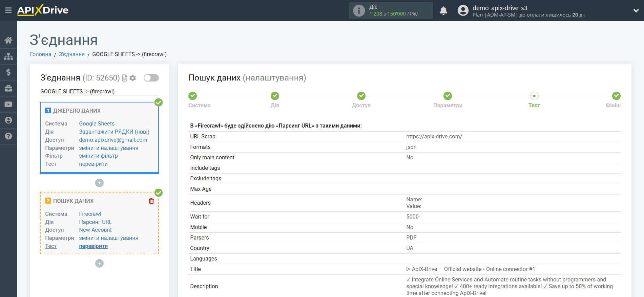Click the перевірити link in Пошук даних
The image size is (644, 297).
coord(93,246)
